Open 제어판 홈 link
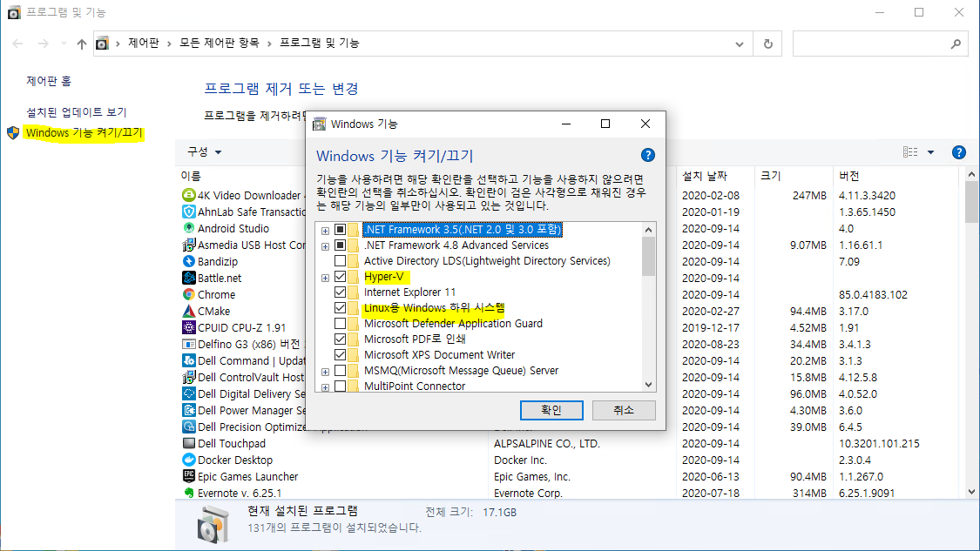Viewport: 980px width, 551px height. [x=49, y=81]
